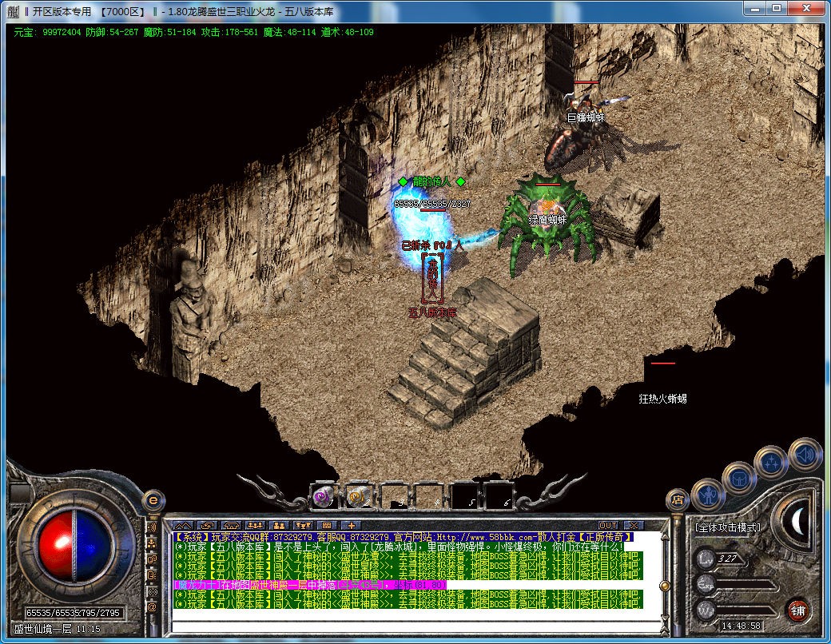Image resolution: width=831 pixels, height=644 pixels.
Task: Minimize the game window
Action: point(754,8)
